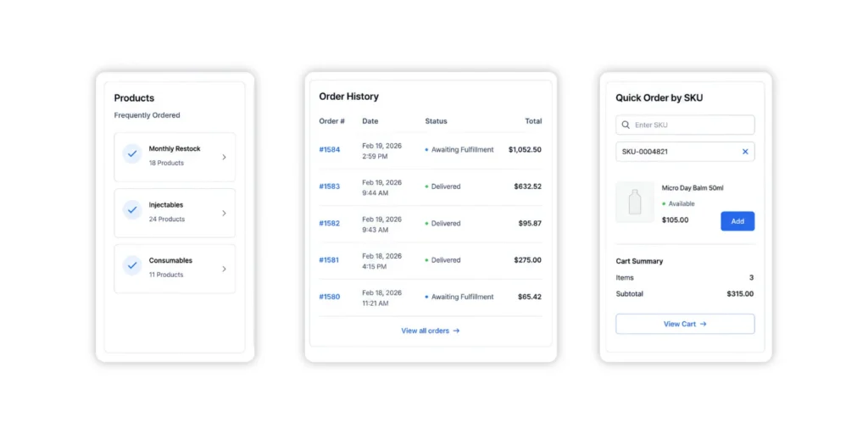Click the Micro Day Balm product thumbnail
Screen dimensions: 868x434
(x=635, y=202)
